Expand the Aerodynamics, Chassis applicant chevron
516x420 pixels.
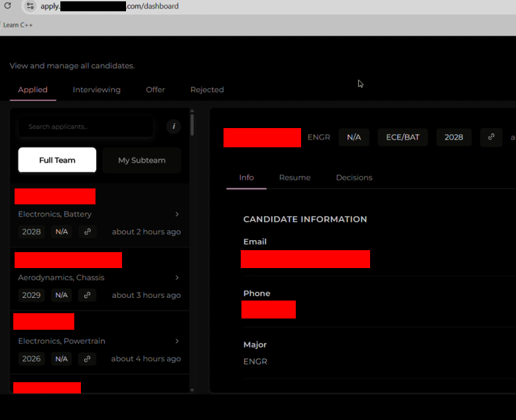(x=177, y=278)
